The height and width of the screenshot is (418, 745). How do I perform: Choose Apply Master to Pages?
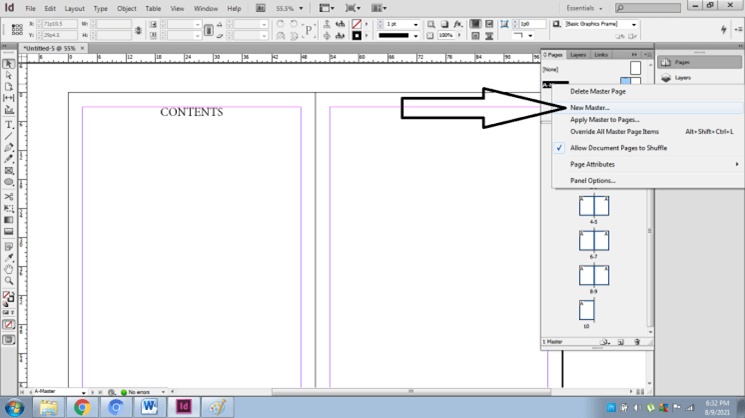[605, 120]
